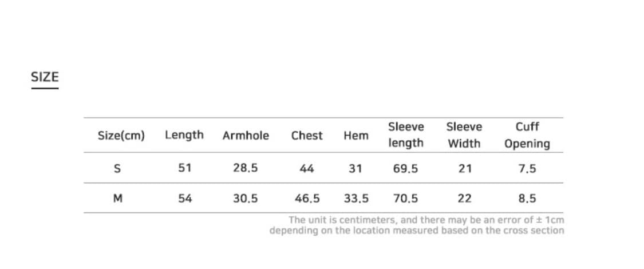
Task: Select the Chest column header
Action: point(307,136)
